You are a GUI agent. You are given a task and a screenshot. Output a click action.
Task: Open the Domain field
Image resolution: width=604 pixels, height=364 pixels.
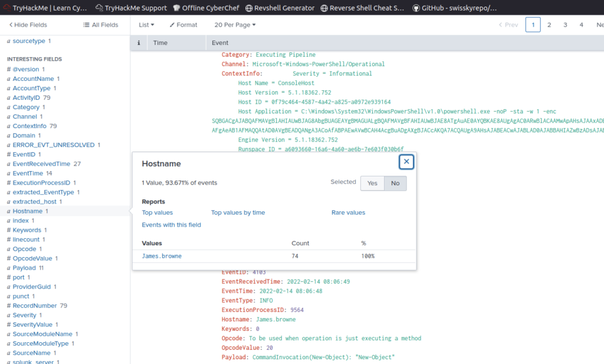point(24,135)
